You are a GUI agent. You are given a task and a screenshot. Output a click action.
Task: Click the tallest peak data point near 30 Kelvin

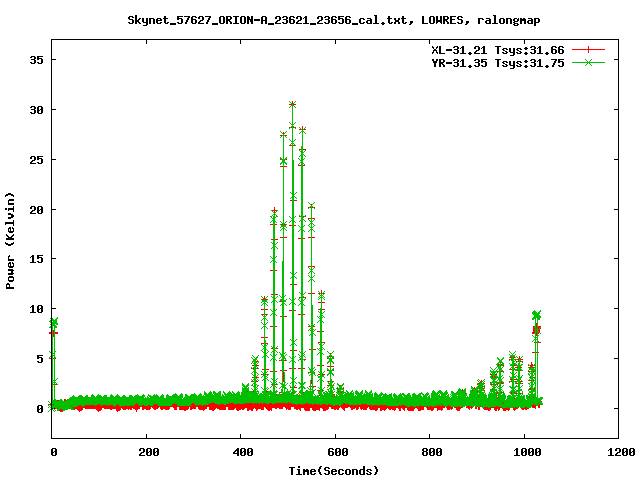[292, 104]
